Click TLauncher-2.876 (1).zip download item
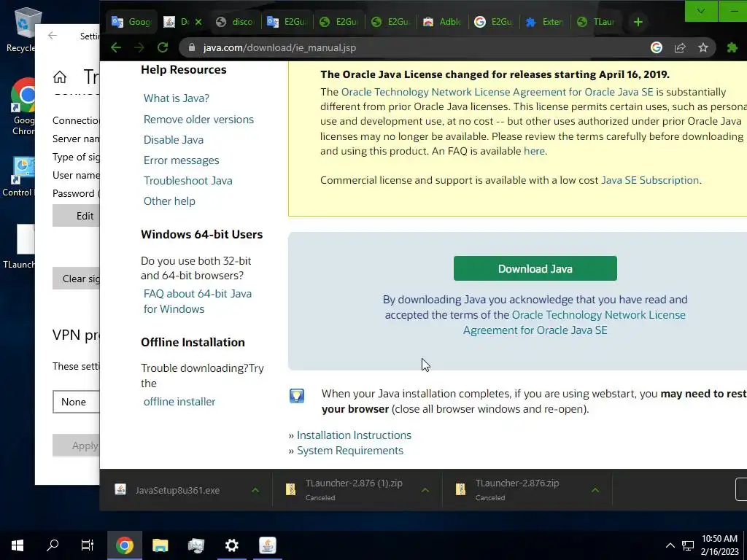Viewport: 747px width, 560px height. click(x=354, y=490)
